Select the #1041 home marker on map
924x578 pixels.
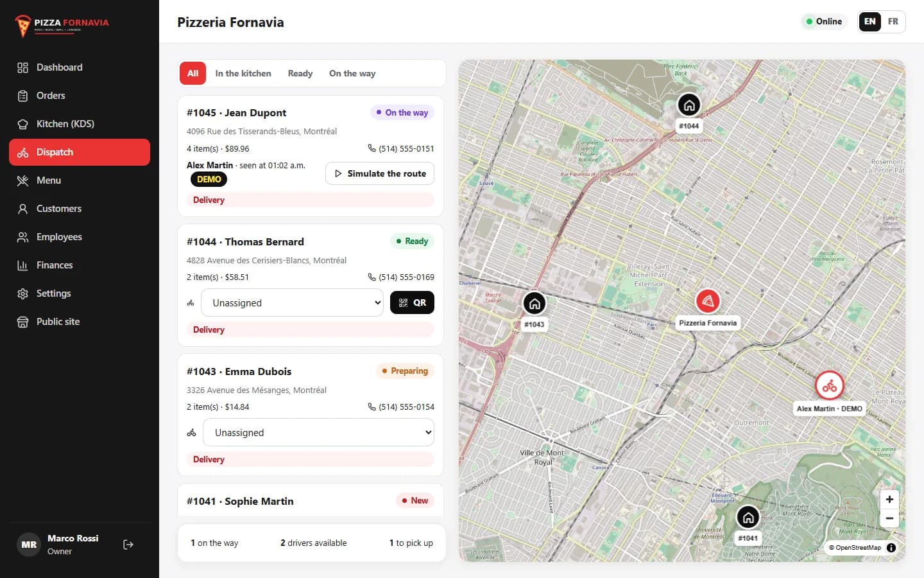[x=748, y=517]
